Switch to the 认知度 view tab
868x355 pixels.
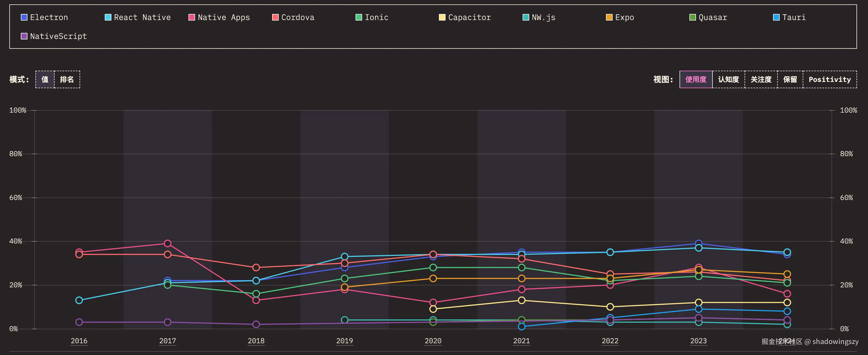point(728,79)
